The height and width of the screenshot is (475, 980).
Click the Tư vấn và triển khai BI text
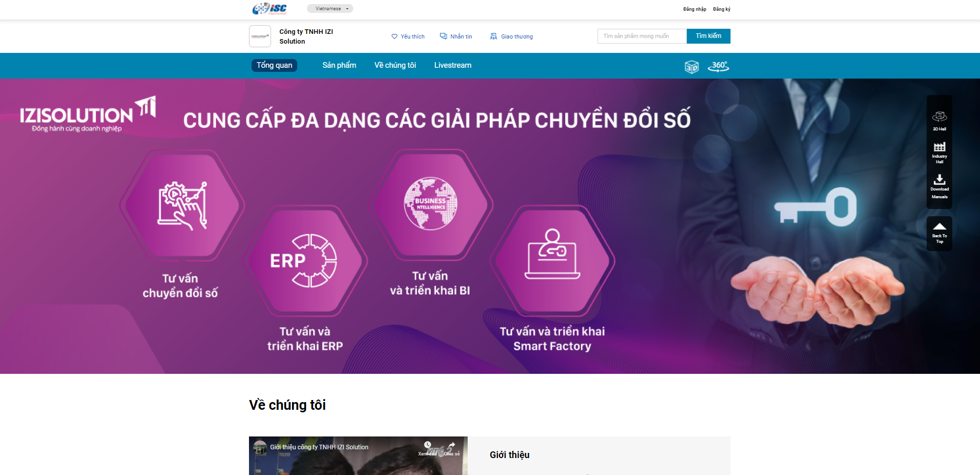pyautogui.click(x=430, y=283)
